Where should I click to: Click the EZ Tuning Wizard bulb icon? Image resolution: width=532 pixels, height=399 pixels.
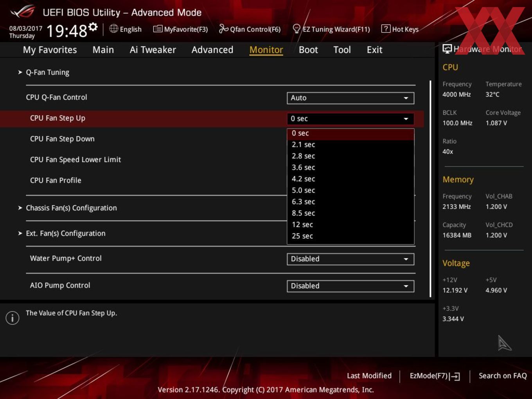coord(297,29)
